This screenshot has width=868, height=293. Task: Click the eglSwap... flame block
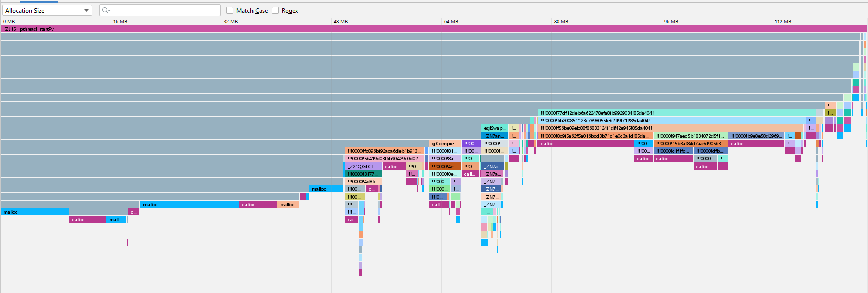pyautogui.click(x=494, y=128)
